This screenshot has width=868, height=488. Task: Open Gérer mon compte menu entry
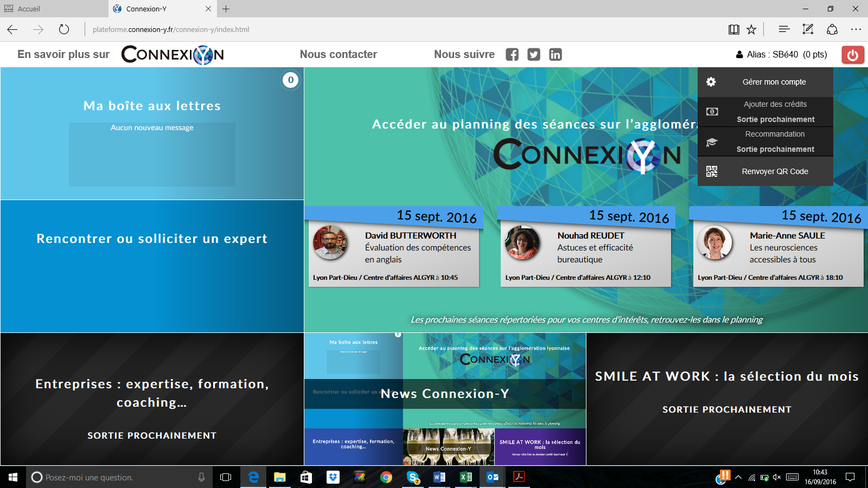(x=765, y=82)
